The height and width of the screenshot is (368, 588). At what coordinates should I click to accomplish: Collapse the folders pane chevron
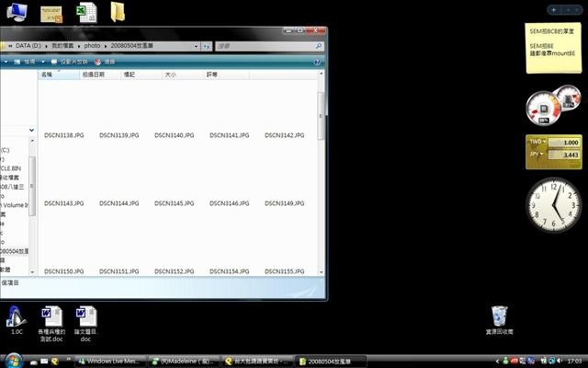[31, 130]
